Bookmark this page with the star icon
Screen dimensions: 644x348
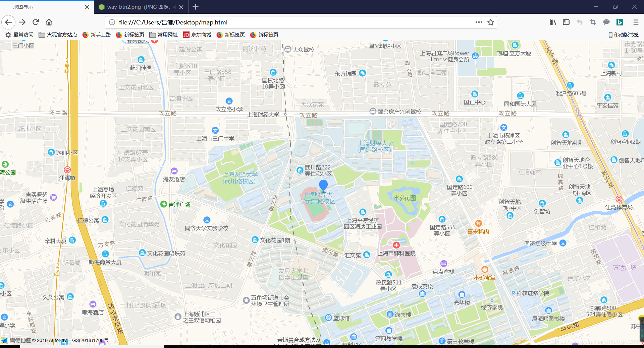(491, 22)
